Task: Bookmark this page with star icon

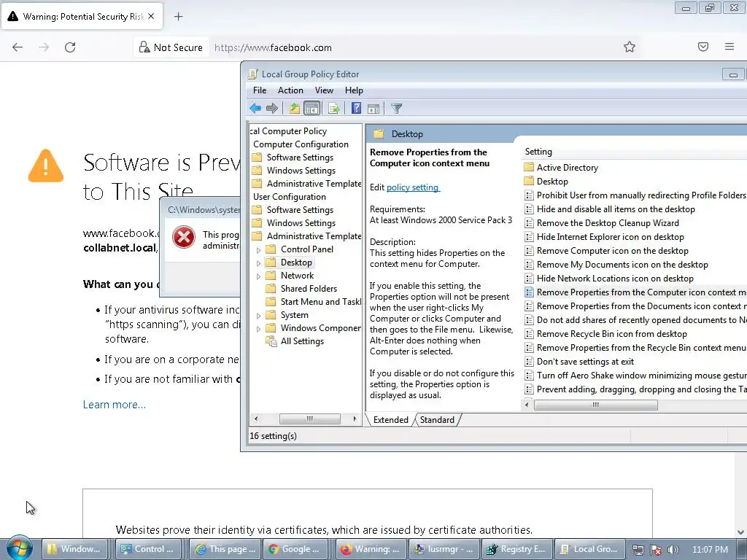Action: pos(630,47)
